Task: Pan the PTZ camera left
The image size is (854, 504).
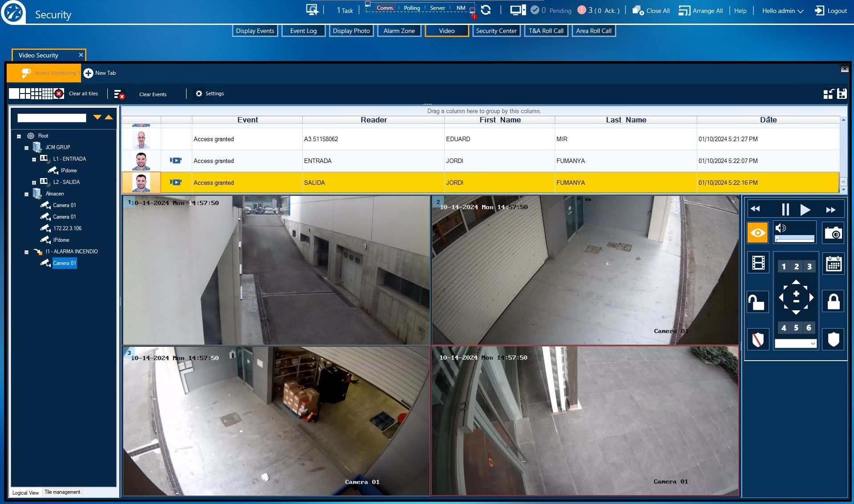Action: pos(781,297)
